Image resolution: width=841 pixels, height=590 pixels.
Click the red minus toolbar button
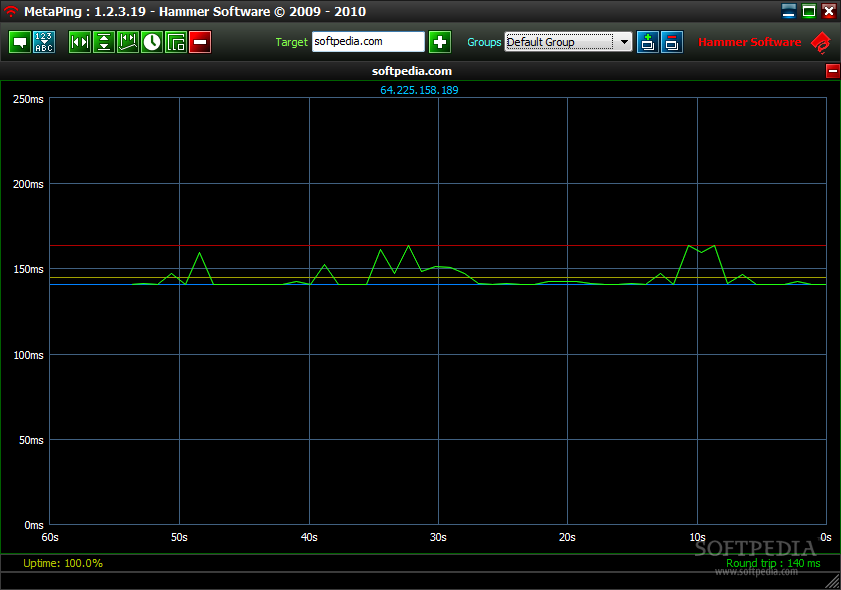point(200,42)
